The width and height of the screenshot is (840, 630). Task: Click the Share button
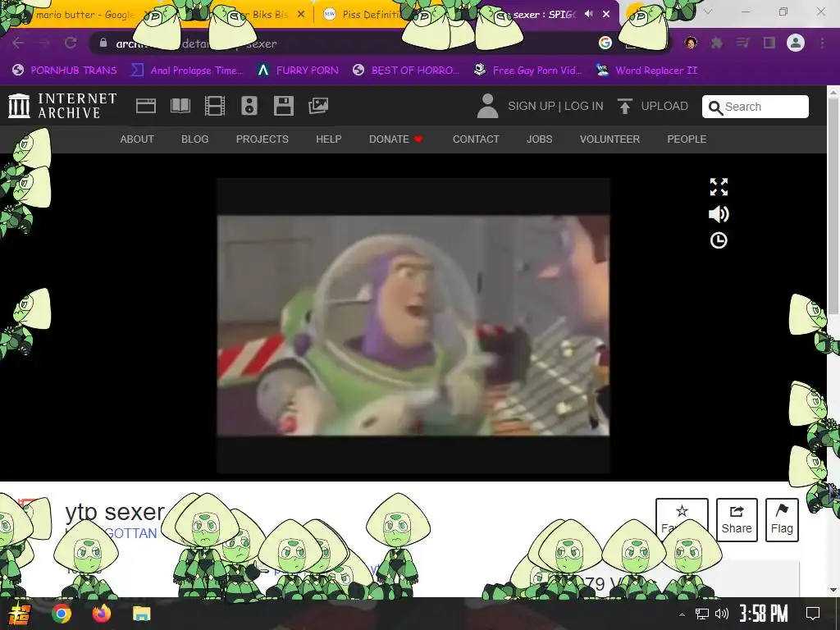[x=737, y=520]
